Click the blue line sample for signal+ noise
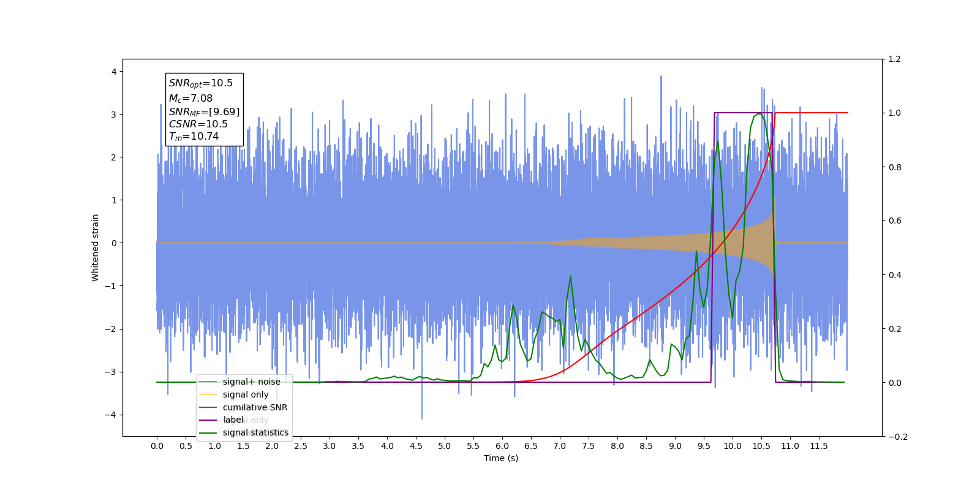 (x=208, y=382)
